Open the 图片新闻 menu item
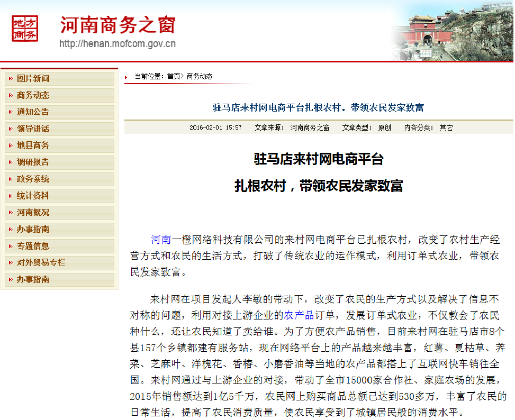Image resolution: width=515 pixels, height=420 pixels. click(x=59, y=79)
